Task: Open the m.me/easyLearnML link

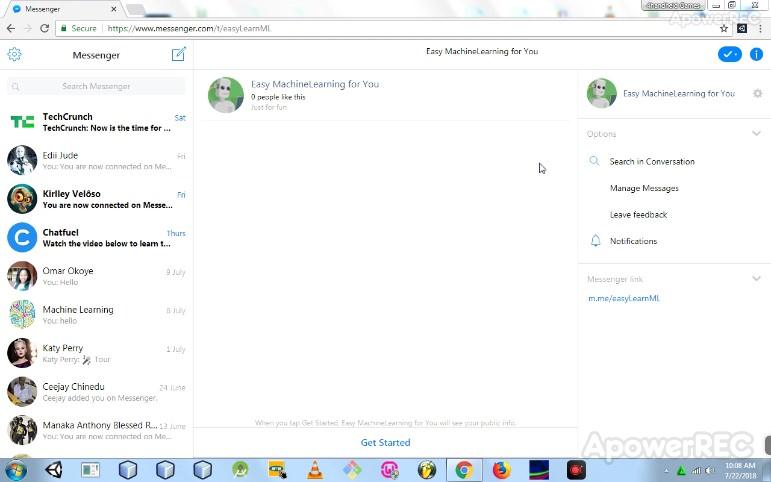Action: click(623, 298)
